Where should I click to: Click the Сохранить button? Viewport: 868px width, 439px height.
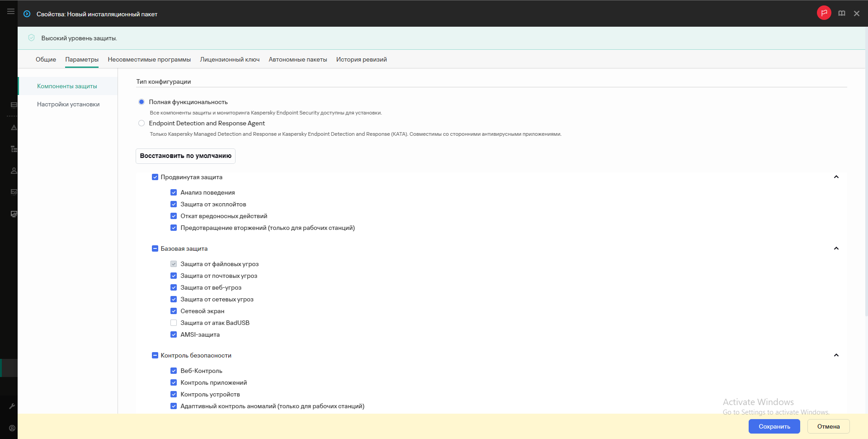pos(774,426)
